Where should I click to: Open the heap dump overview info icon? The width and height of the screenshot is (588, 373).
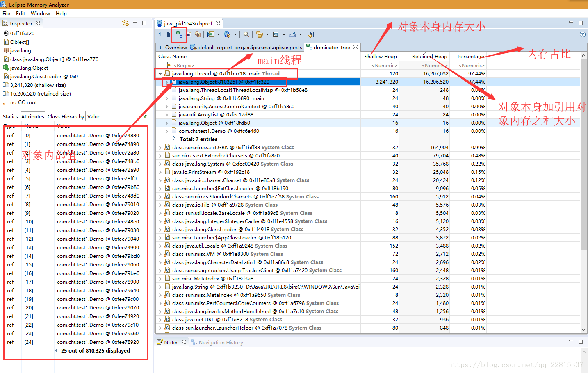pos(160,34)
